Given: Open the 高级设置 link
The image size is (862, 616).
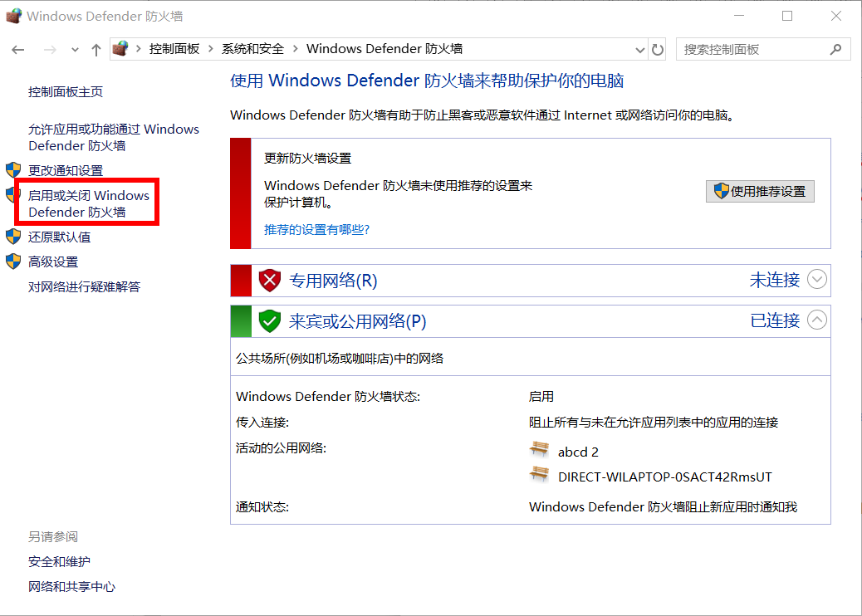Looking at the screenshot, I should click(x=53, y=262).
